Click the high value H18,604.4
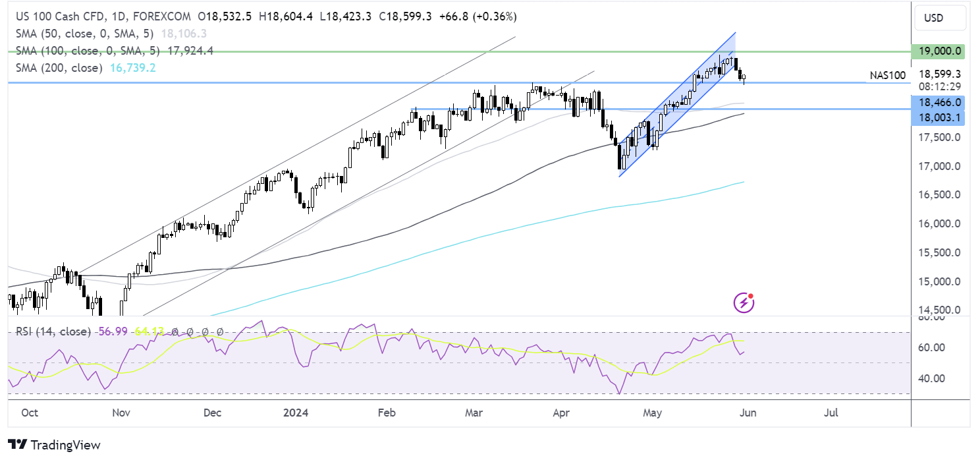 [285, 16]
